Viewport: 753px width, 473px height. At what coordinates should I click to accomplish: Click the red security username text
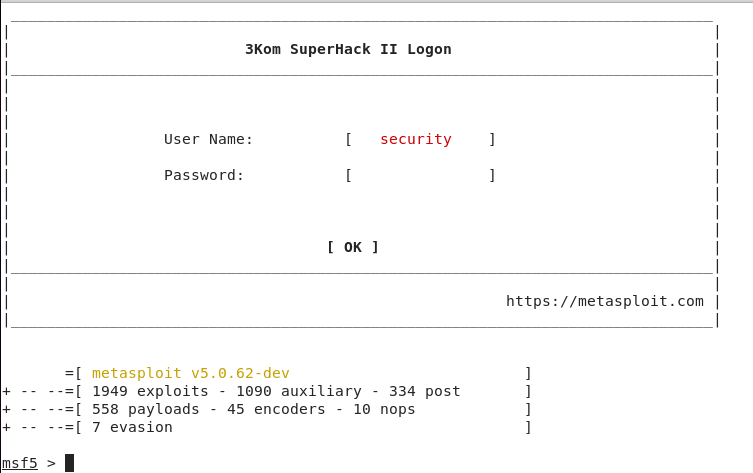point(416,139)
